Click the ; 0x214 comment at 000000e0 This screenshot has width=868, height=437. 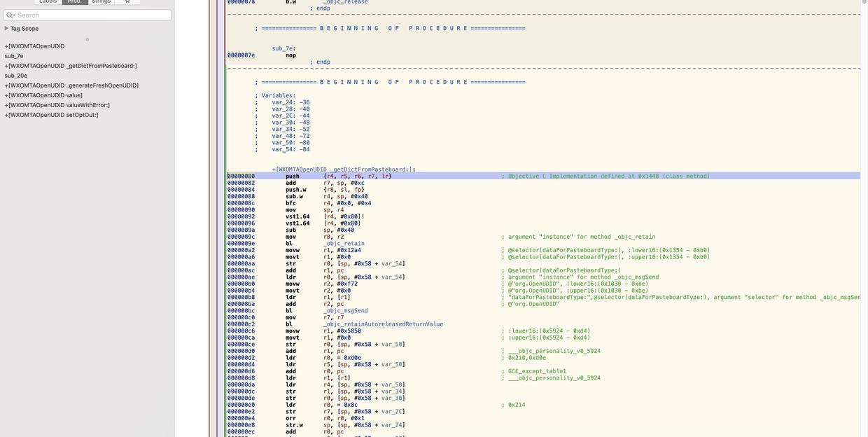click(513, 405)
